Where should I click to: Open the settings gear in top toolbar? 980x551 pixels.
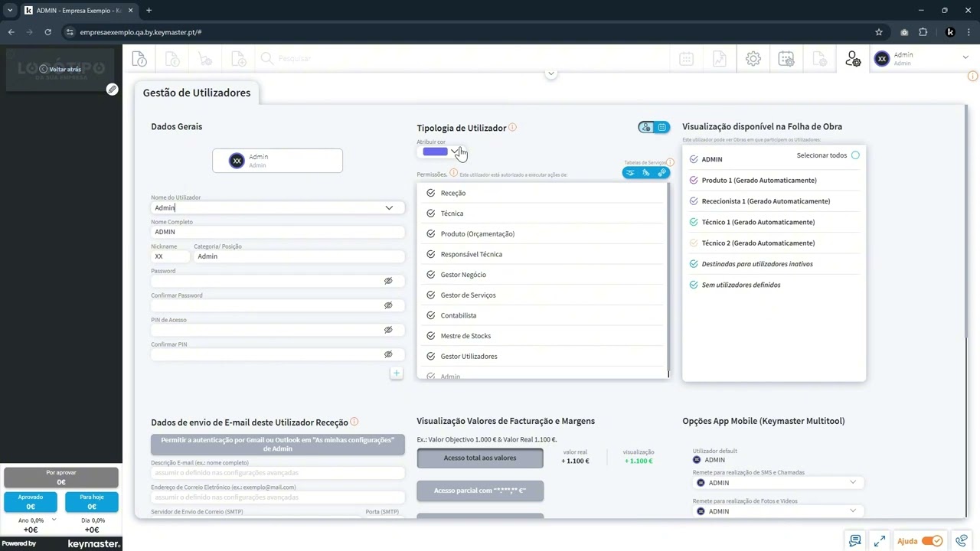pos(753,59)
